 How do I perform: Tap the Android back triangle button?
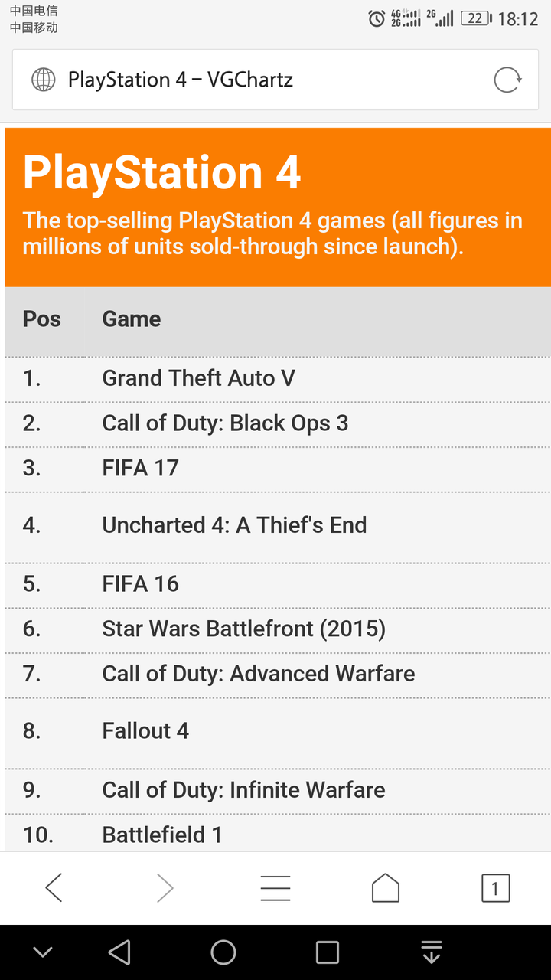[x=119, y=952]
